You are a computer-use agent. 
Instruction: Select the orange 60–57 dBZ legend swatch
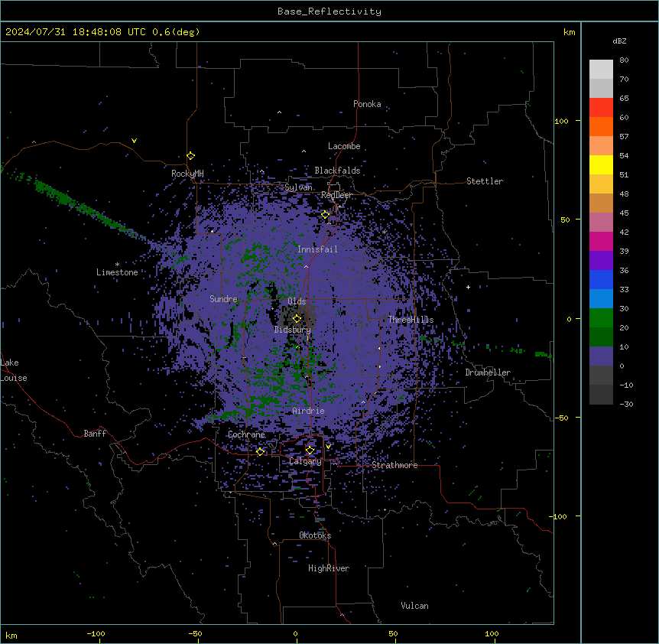pos(601,126)
